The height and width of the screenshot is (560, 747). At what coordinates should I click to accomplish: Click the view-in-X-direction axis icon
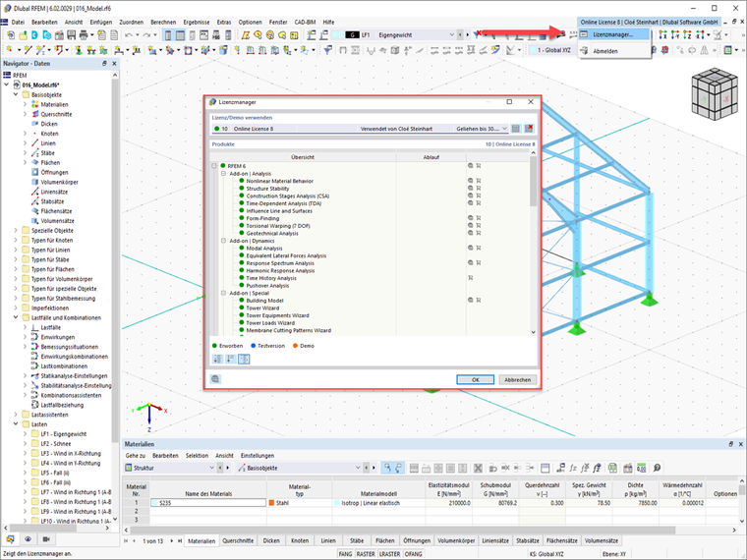pos(662,34)
